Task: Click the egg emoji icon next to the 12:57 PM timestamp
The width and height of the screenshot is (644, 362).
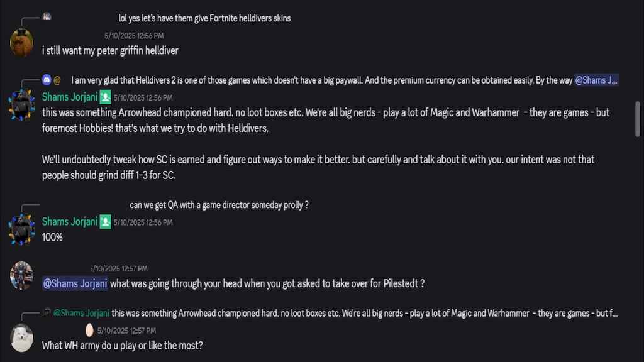Action: pos(89,329)
